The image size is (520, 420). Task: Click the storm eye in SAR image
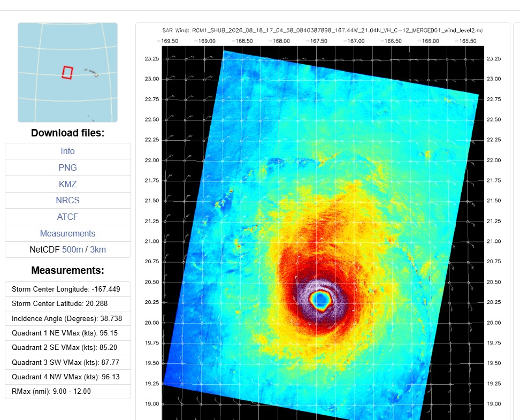320,300
